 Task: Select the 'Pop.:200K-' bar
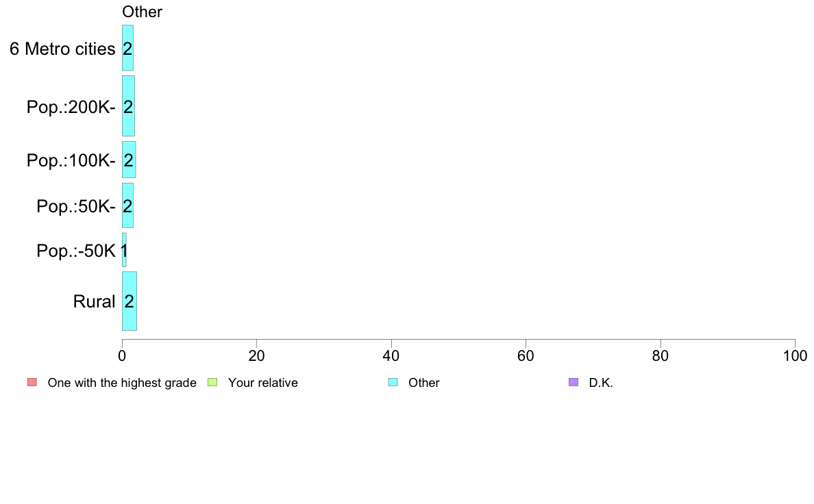click(x=128, y=106)
